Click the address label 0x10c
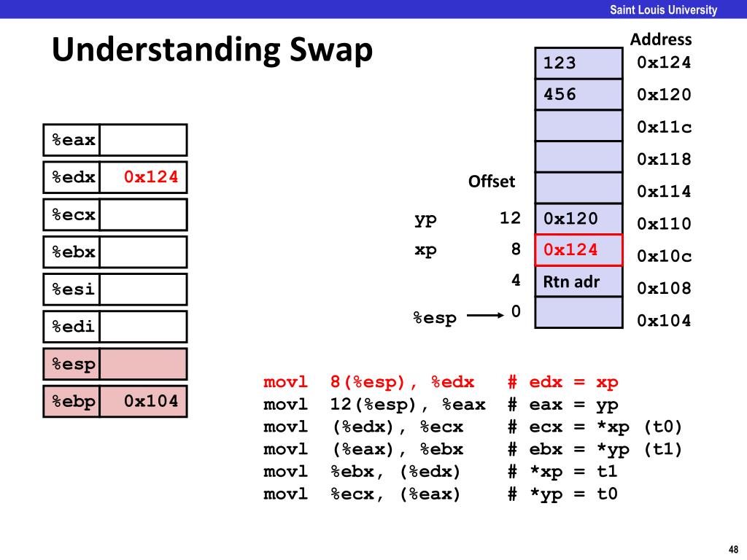 (664, 256)
